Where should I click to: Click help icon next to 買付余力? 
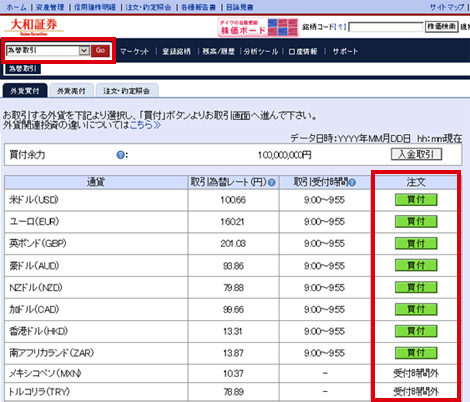(120, 155)
